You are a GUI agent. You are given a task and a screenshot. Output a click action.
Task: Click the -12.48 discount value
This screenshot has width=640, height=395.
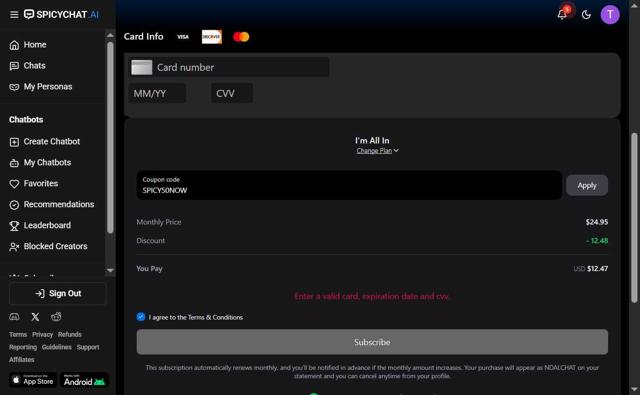tap(597, 241)
